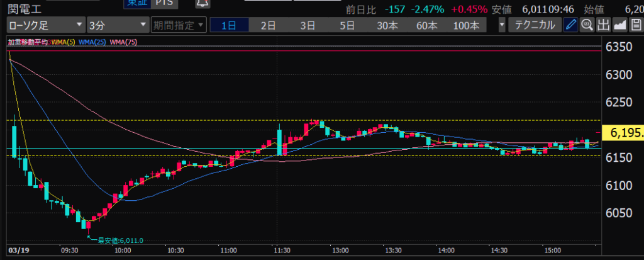Activate the pencil drawing tool
Screen dimensions: 644x260
click(570, 25)
